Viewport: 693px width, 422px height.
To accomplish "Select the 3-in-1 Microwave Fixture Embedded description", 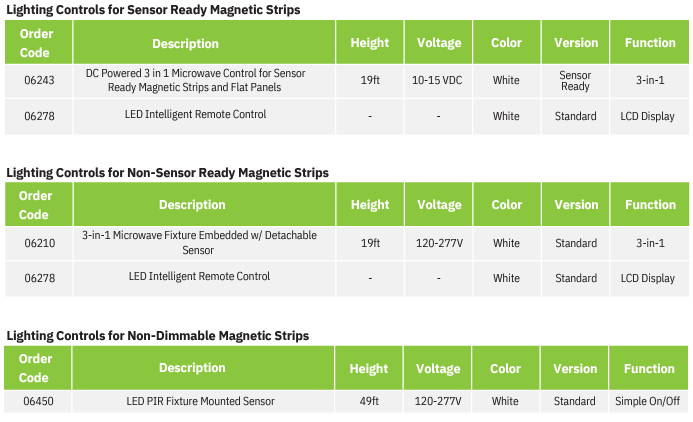I will click(x=199, y=243).
